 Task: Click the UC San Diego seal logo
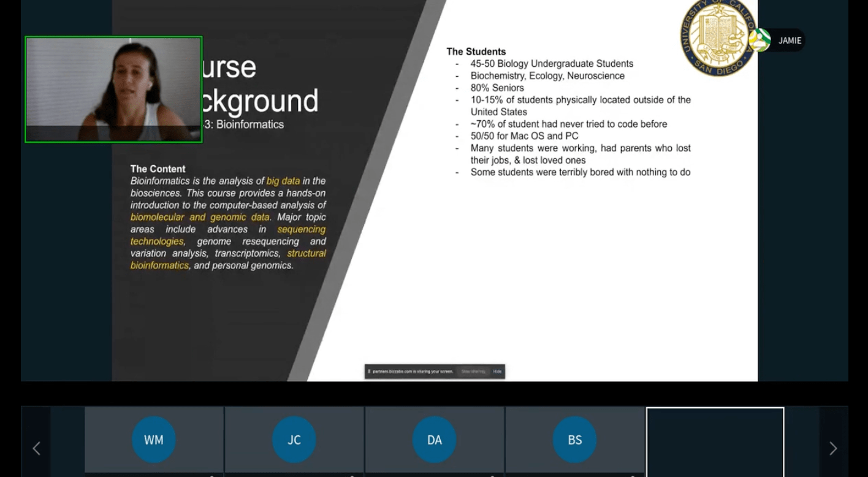pos(718,37)
